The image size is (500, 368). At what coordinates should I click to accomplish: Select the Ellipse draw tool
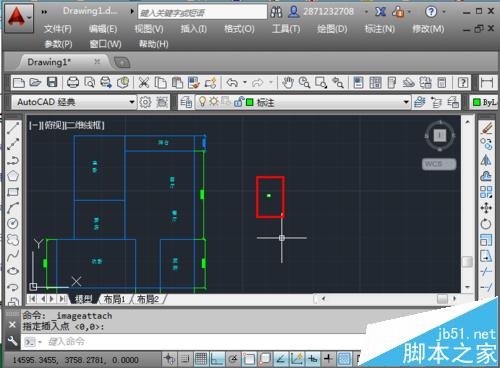[x=13, y=271]
